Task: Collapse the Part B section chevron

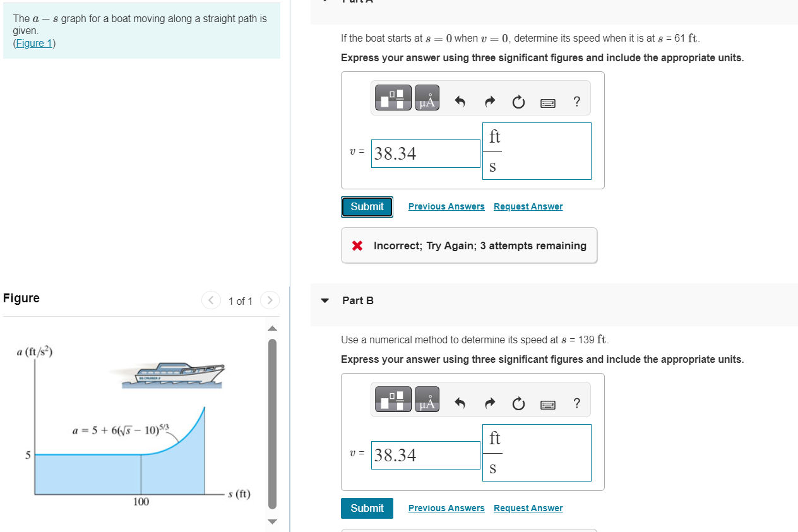Action: [x=325, y=300]
